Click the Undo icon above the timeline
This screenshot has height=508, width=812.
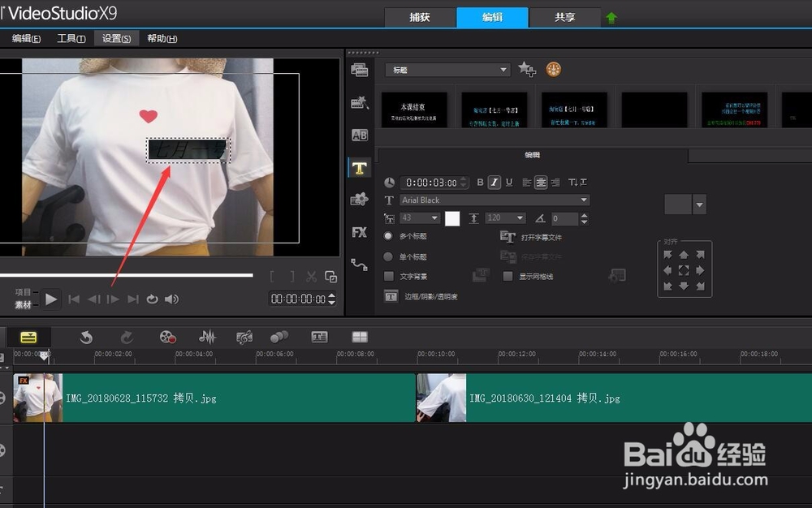tap(86, 336)
